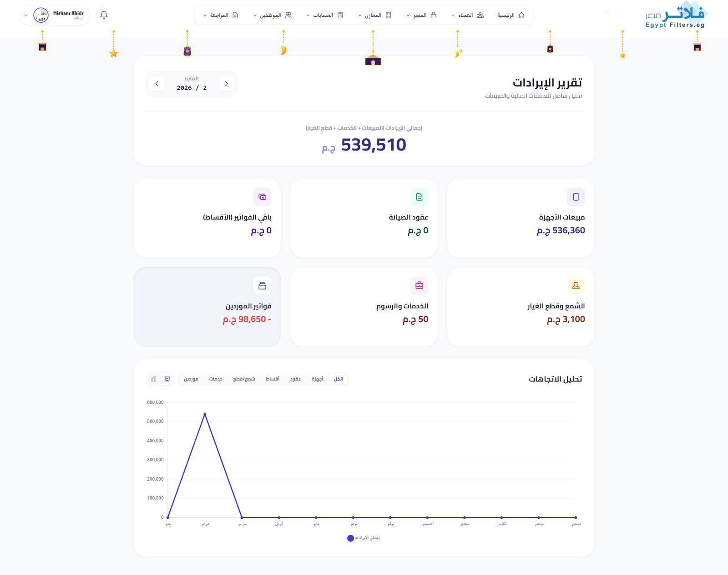Go to previous period with left chevron
Image resolution: width=728 pixels, height=575 pixels.
(x=157, y=84)
